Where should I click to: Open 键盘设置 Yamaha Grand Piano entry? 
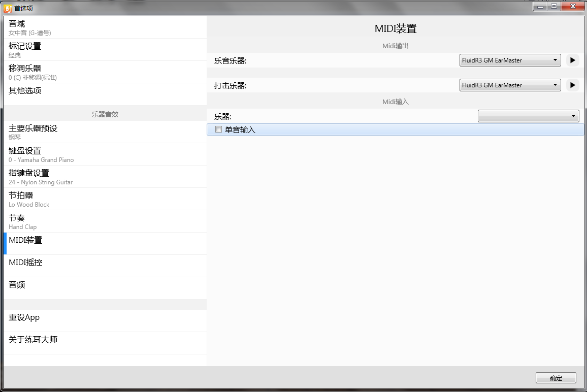tap(105, 154)
